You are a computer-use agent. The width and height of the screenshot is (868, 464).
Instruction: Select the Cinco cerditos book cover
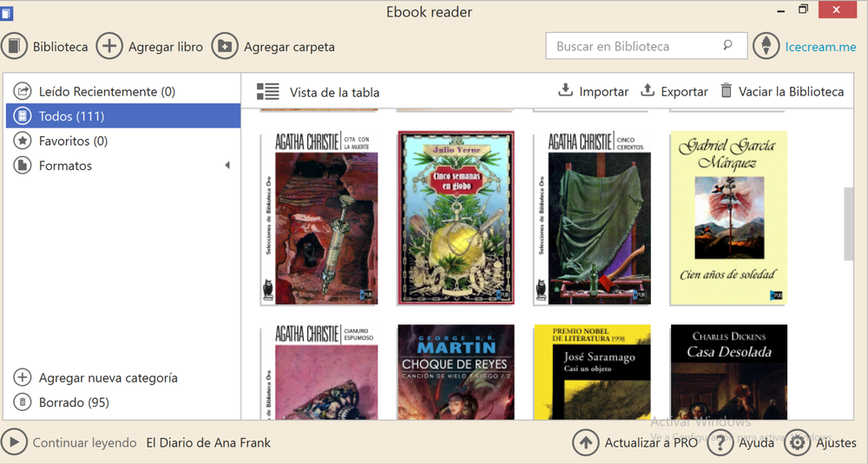(x=592, y=218)
